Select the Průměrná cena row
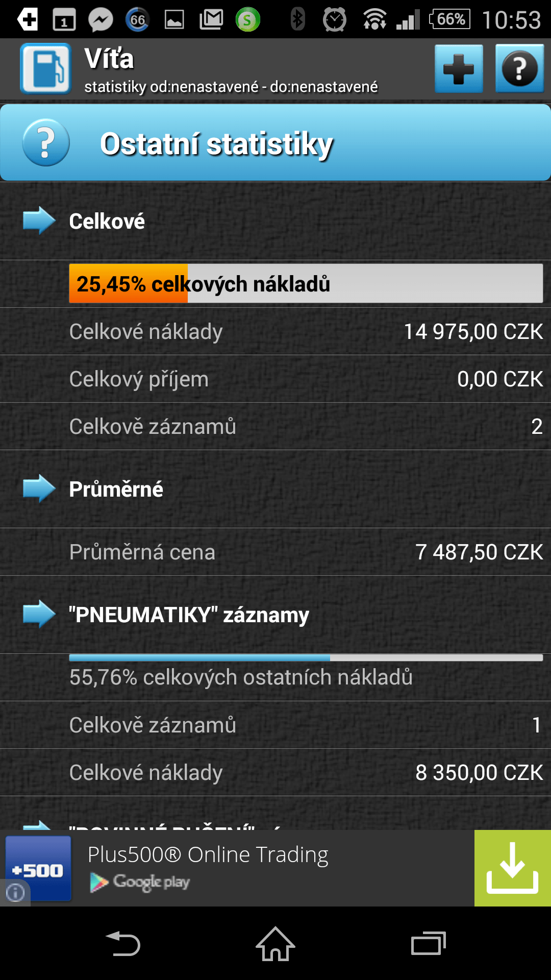The width and height of the screenshot is (551, 980). pyautogui.click(x=275, y=552)
